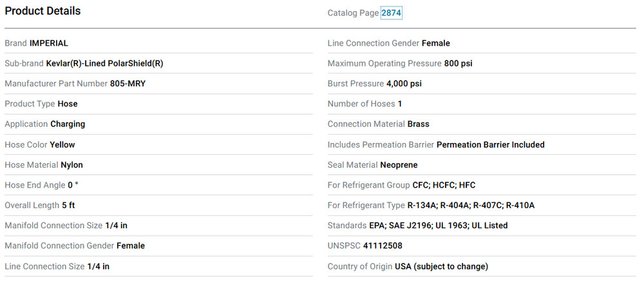
Task: Click the Product Details heading
Action: [43, 11]
